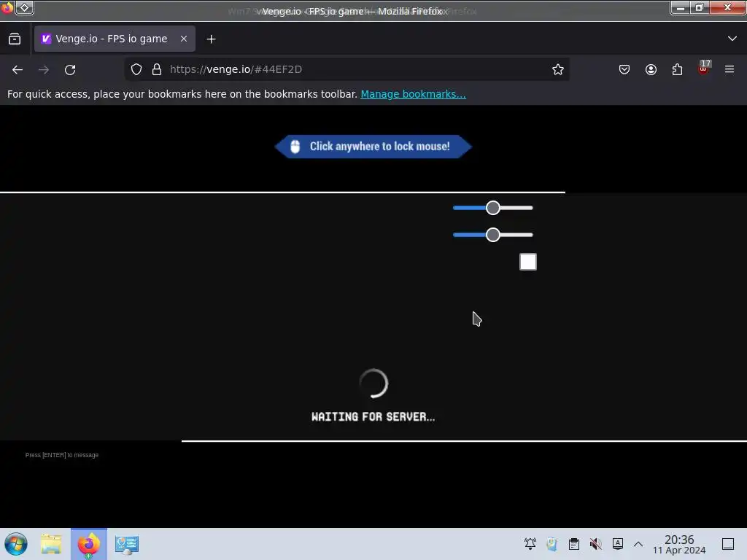Toggle the white checkbox below the sliders
This screenshot has height=560, width=747.
pos(528,262)
